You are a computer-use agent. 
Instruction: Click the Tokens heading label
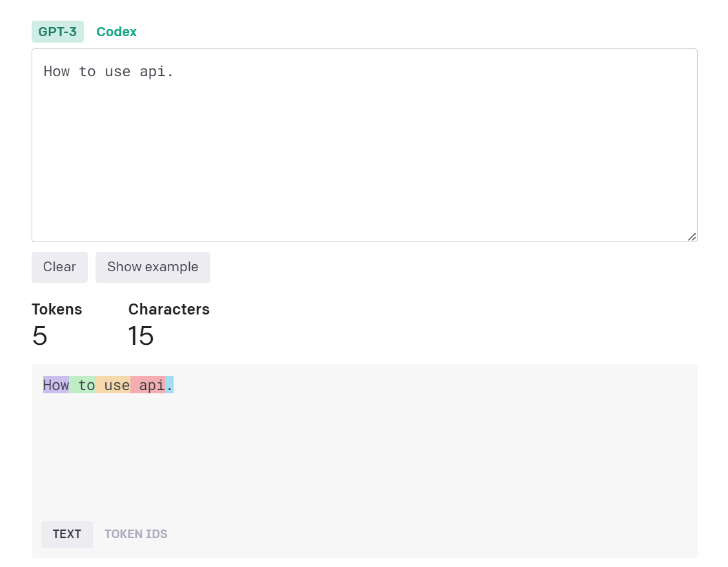pos(57,309)
